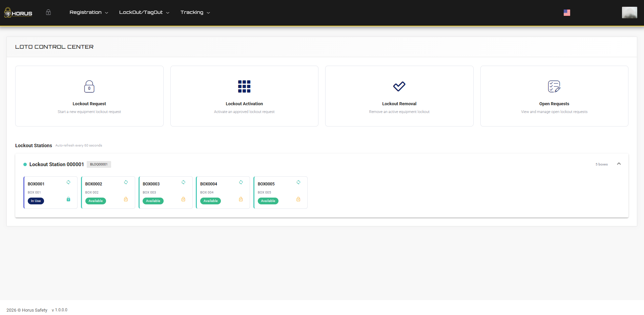Click 'View and manage open lockout requests' text
This screenshot has height=315, width=644.
tap(554, 112)
